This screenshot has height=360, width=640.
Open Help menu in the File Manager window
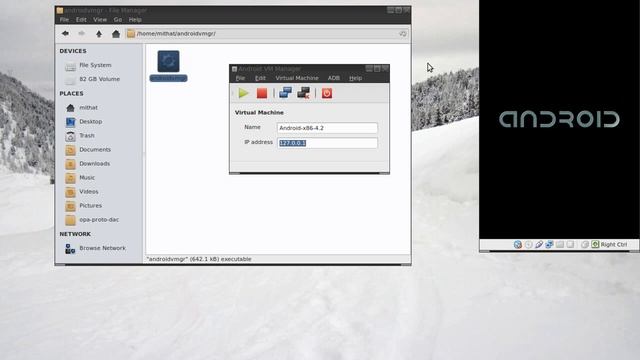135,20
